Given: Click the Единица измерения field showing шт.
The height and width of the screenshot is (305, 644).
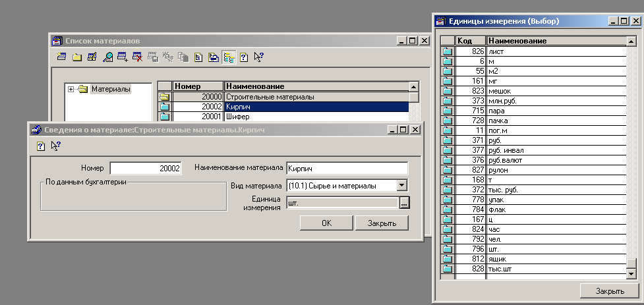Looking at the screenshot, I should [343, 203].
